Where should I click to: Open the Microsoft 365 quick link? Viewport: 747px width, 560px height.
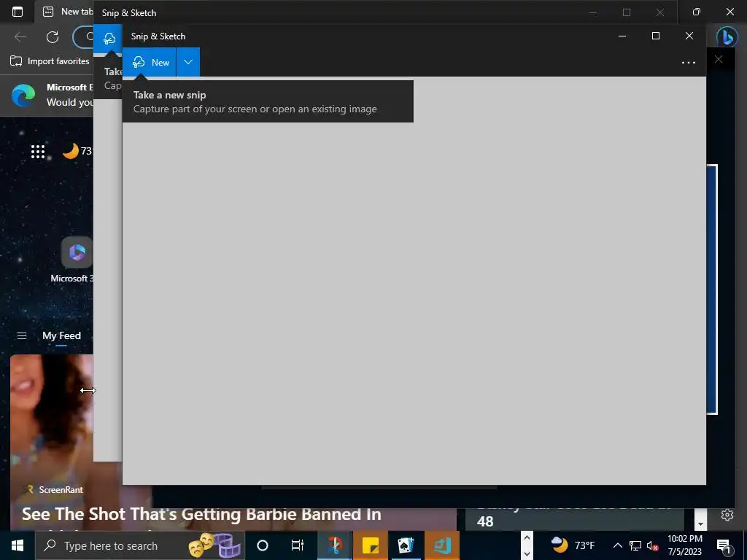77,260
